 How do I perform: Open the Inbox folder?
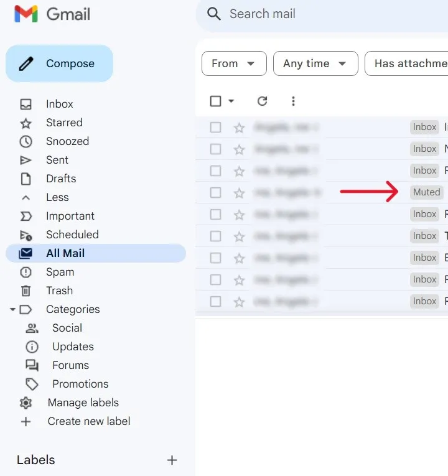point(59,104)
